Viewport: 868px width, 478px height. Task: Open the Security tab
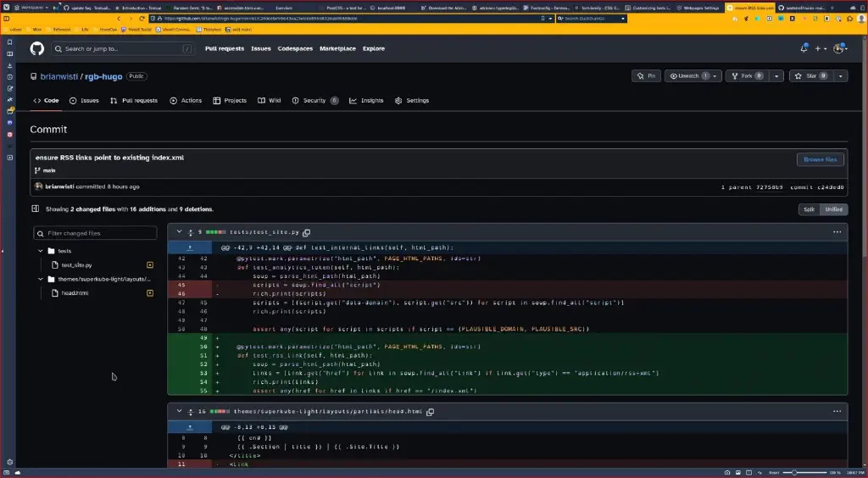(315, 101)
